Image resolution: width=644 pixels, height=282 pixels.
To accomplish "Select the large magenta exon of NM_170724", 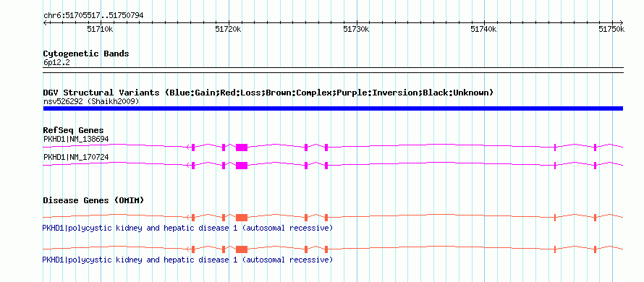I will pos(242,166).
